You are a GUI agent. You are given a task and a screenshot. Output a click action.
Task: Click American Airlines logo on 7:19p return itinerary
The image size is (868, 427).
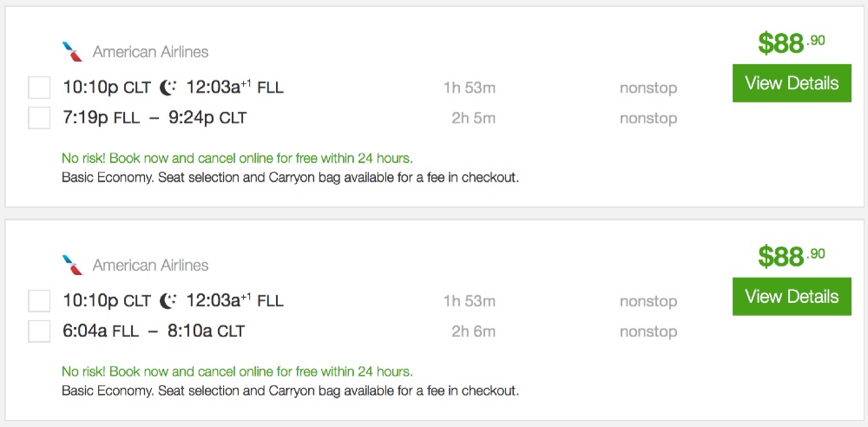pyautogui.click(x=73, y=52)
